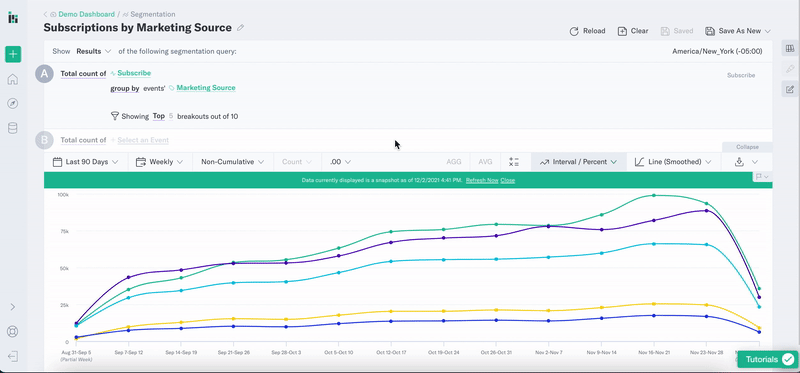Click the Select an Event field in row B
Screen dimensions: 800x373
click(143, 140)
